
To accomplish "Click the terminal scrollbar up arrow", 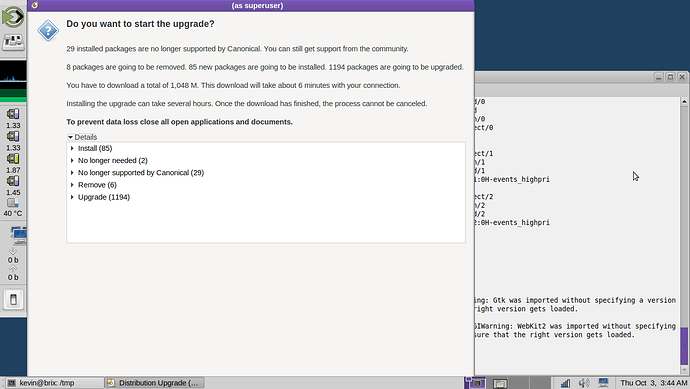I will 684,102.
